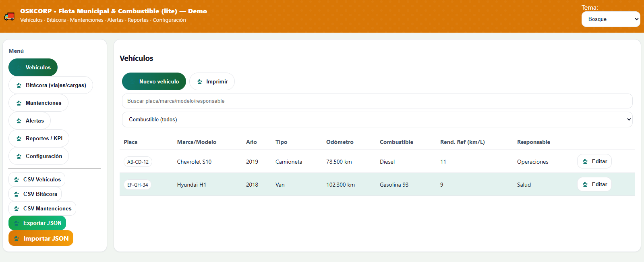This screenshot has width=644, height=262.
Task: Click the CSV Mantenciones button
Action: tap(42, 209)
